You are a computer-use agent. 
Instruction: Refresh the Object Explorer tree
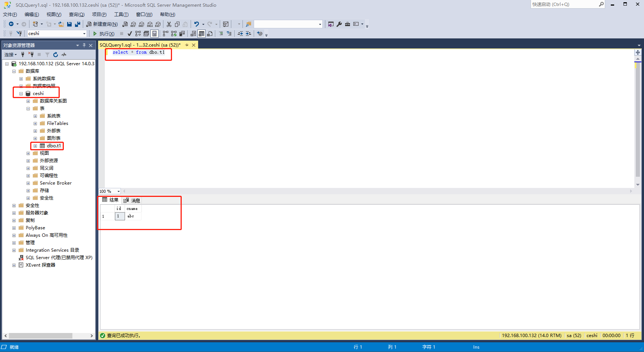pos(56,54)
